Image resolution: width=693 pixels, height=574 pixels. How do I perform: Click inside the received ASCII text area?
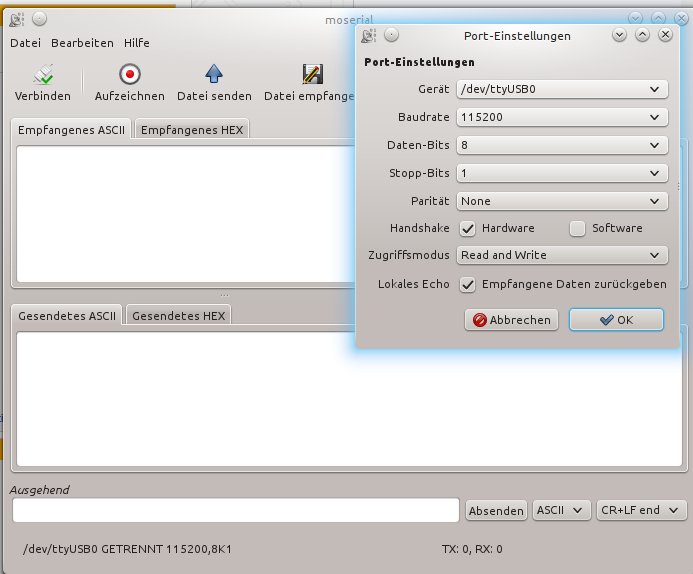click(x=186, y=214)
